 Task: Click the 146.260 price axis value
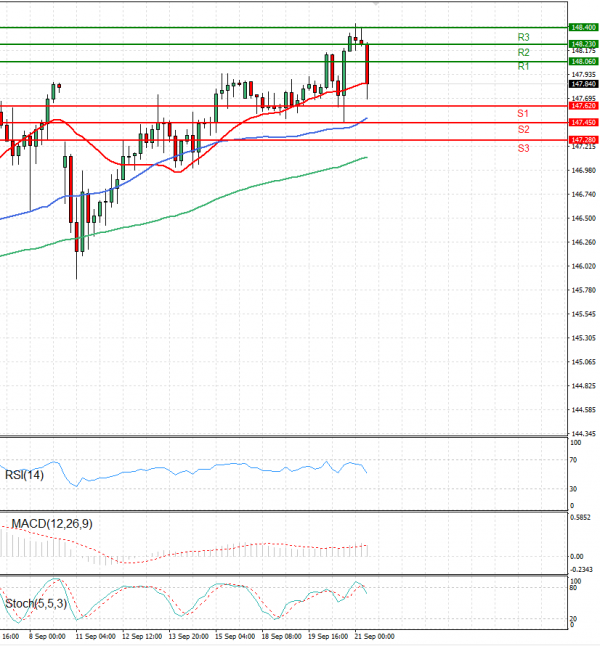coord(584,242)
